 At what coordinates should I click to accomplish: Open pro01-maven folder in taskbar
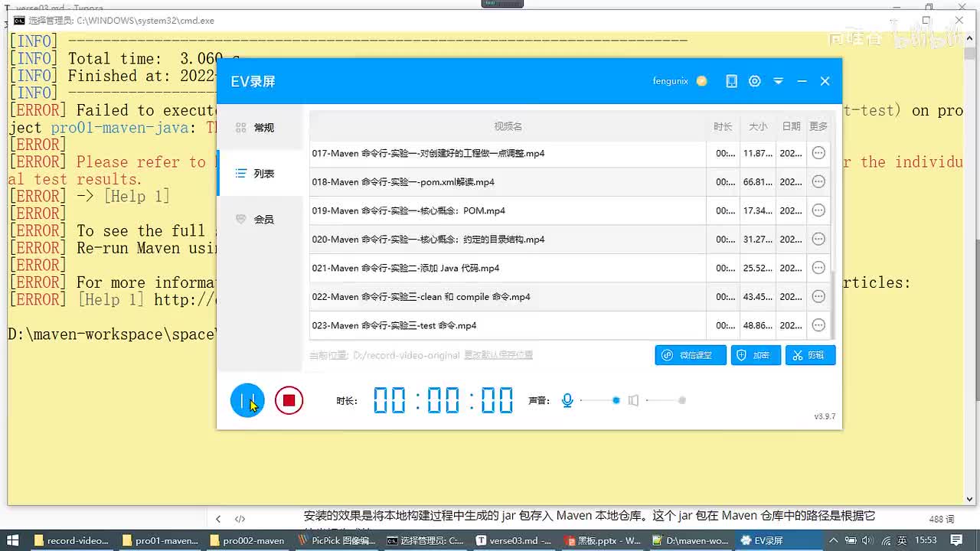coord(160,540)
